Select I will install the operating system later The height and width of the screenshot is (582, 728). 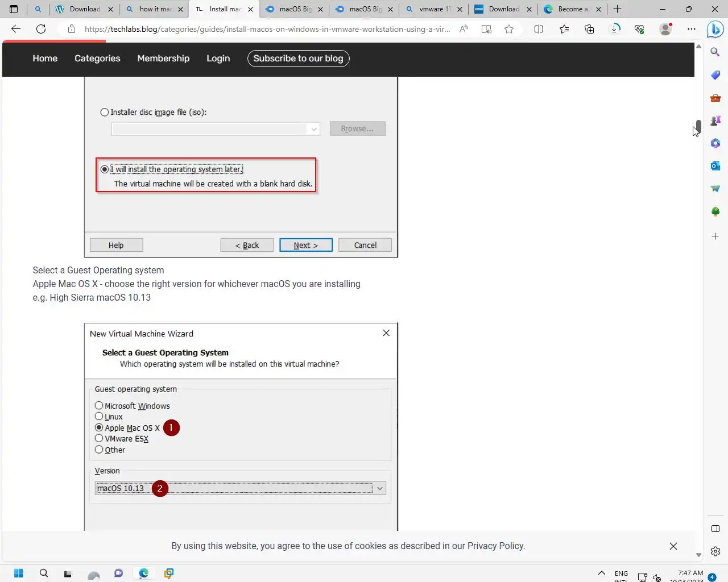pos(105,169)
